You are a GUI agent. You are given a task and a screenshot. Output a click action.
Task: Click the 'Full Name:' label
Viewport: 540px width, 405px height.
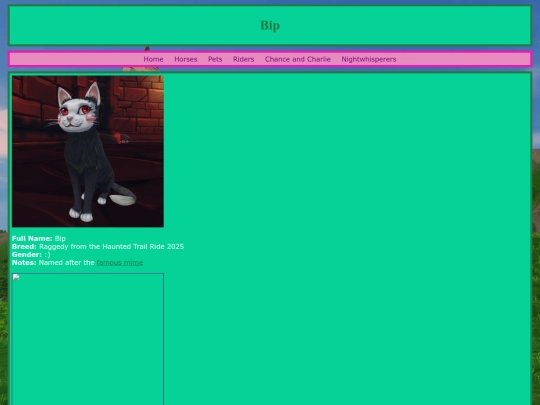[x=32, y=239]
